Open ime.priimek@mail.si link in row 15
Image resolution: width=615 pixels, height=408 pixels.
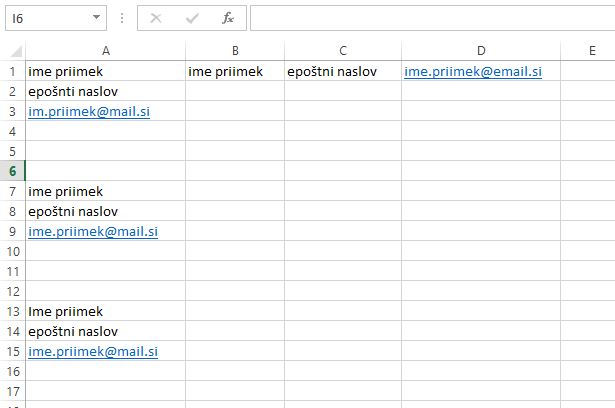pos(93,352)
